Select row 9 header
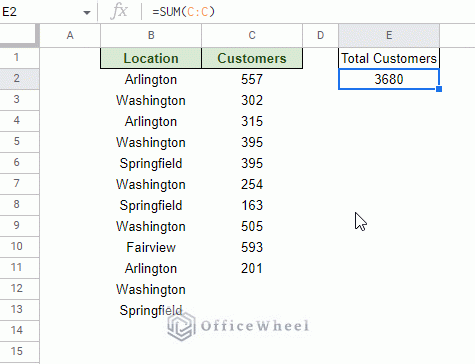The image size is (475, 364). point(19,226)
